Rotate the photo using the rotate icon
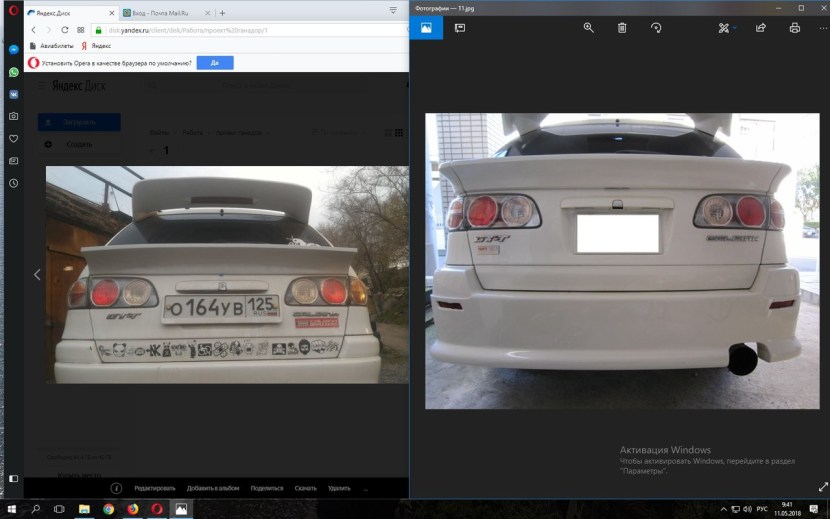Screen dimensions: 830x519 tap(656, 28)
